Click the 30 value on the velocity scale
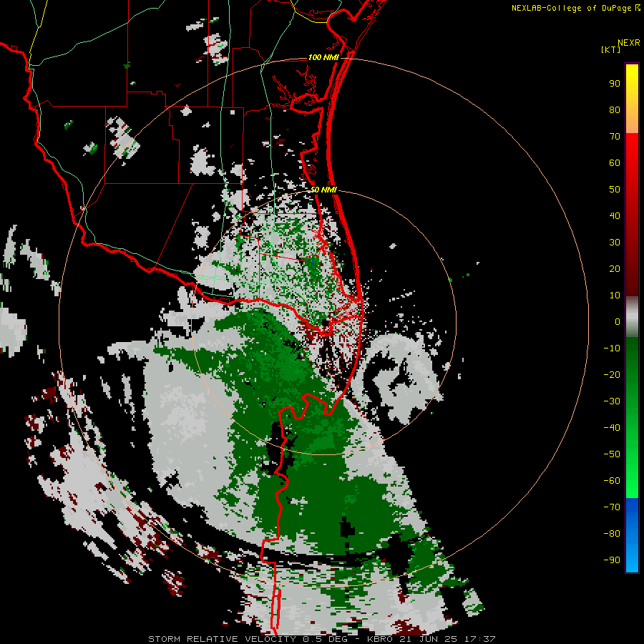 click(615, 243)
